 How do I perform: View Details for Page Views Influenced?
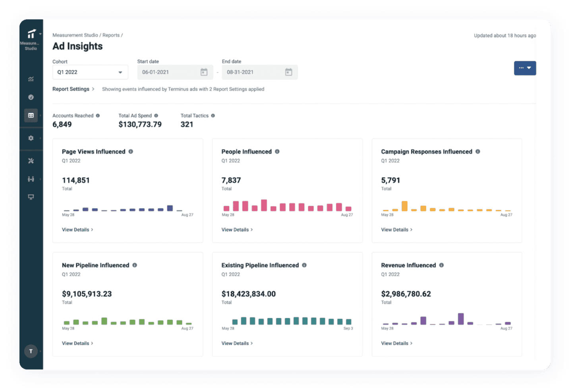tap(77, 230)
